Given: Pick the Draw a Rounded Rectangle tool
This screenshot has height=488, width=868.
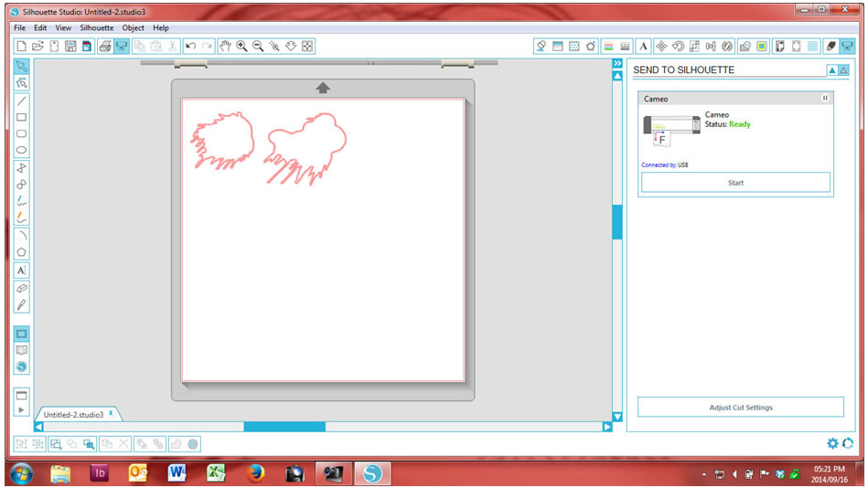Looking at the screenshot, I should tap(22, 133).
